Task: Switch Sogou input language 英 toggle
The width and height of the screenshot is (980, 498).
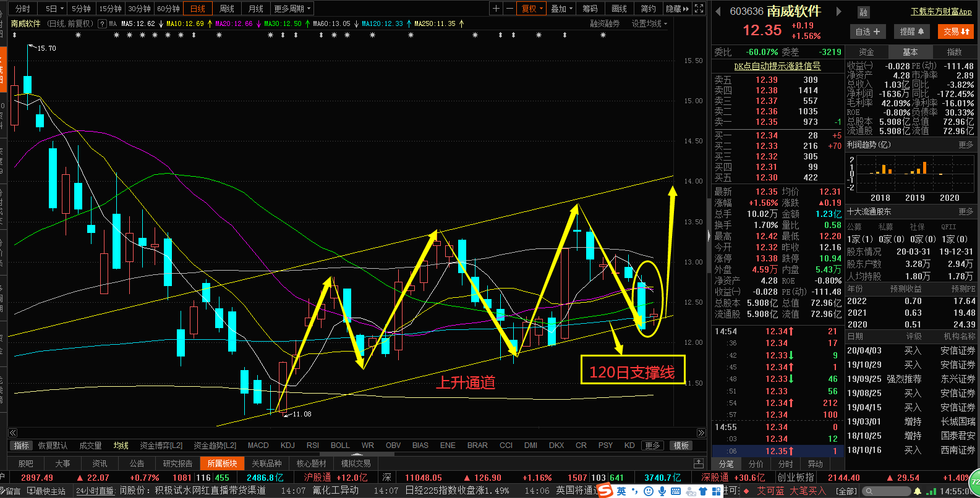Action: 621,491
